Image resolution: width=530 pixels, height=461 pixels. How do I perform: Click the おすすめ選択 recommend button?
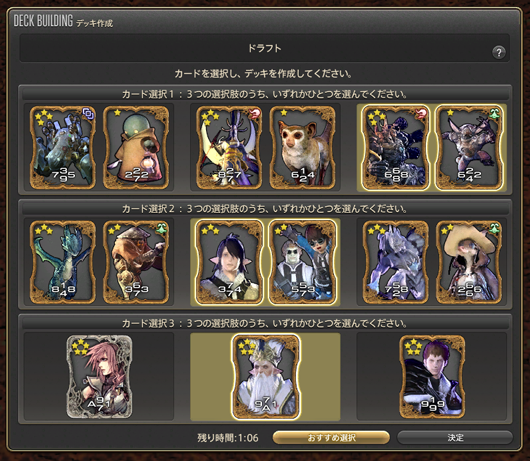[x=331, y=437]
